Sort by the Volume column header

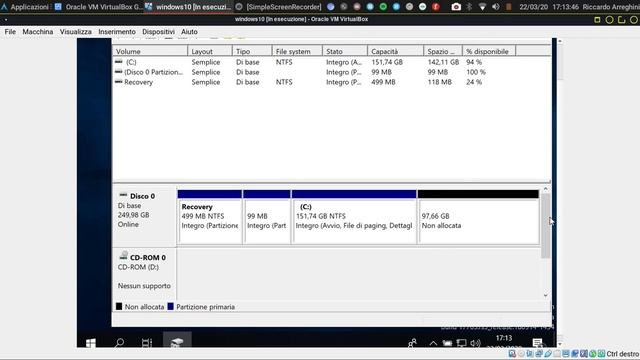coord(150,51)
